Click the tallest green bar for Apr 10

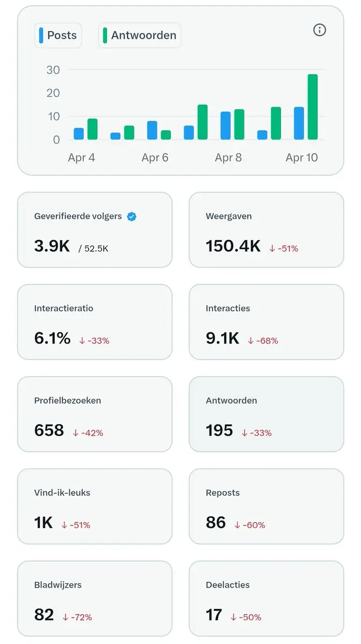click(x=313, y=107)
